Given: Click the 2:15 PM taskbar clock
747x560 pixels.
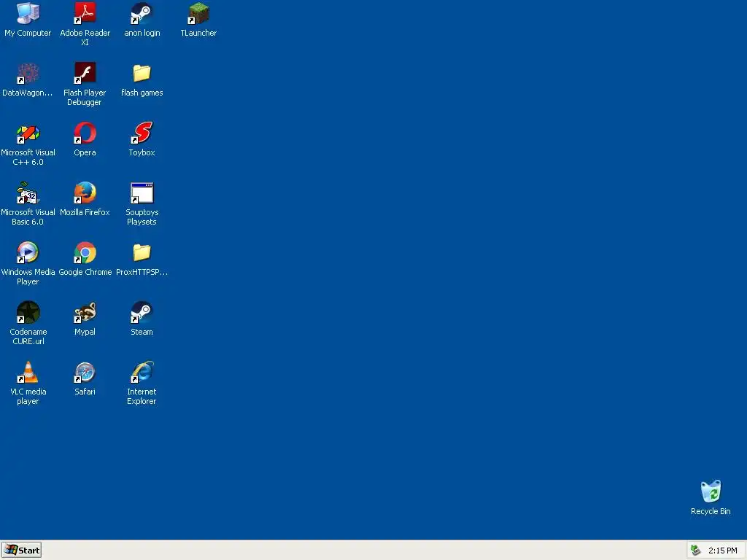Looking at the screenshot, I should pyautogui.click(x=723, y=551).
